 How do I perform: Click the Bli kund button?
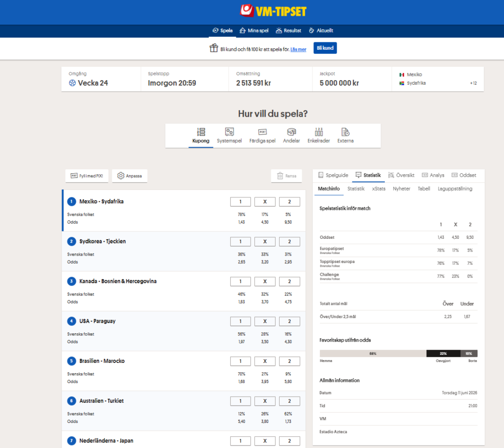325,48
